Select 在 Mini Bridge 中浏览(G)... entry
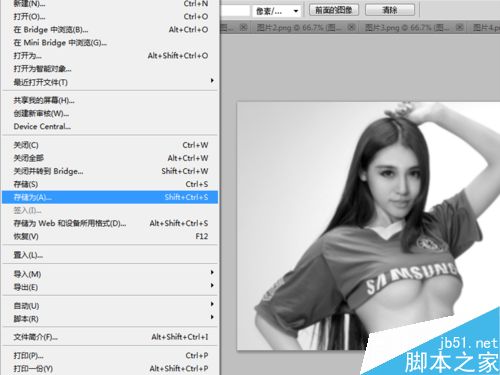 tap(110, 43)
